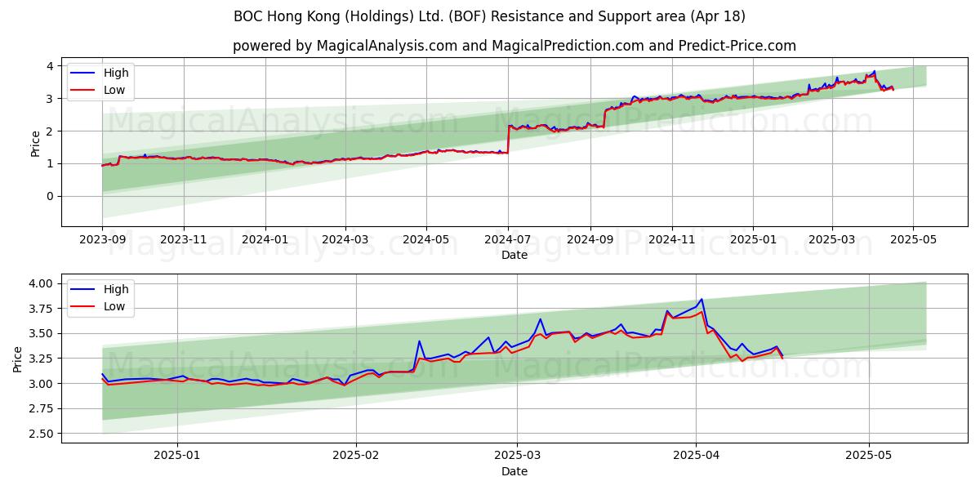Viewport: 980px width, 490px height.
Task: Click the '2024-11' tick label
Action: 673,240
